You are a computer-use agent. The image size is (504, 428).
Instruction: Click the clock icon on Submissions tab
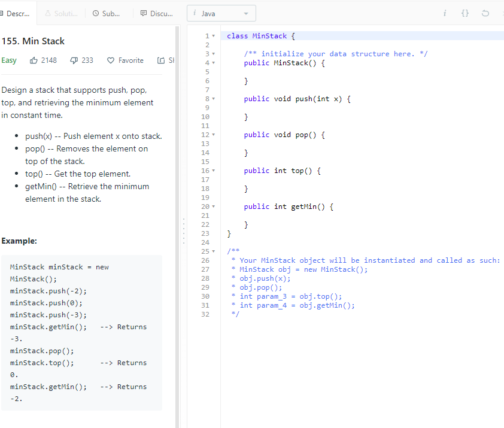pyautogui.click(x=96, y=14)
